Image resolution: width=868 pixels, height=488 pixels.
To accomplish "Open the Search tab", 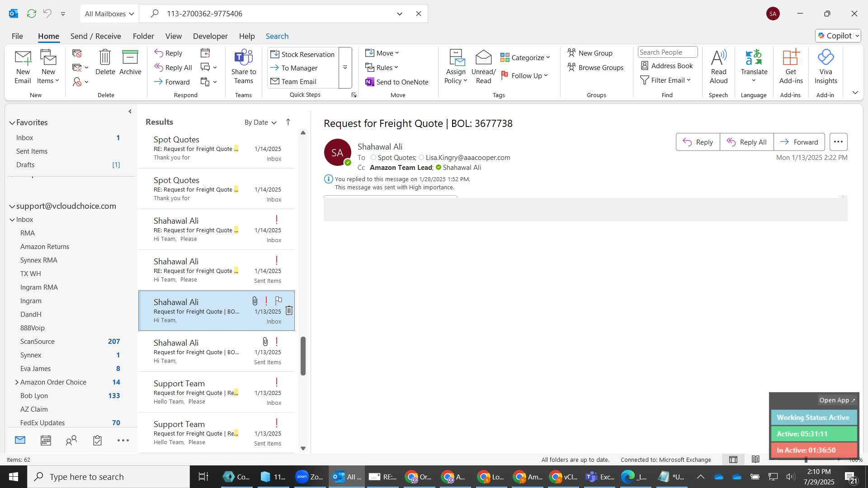I will (277, 36).
